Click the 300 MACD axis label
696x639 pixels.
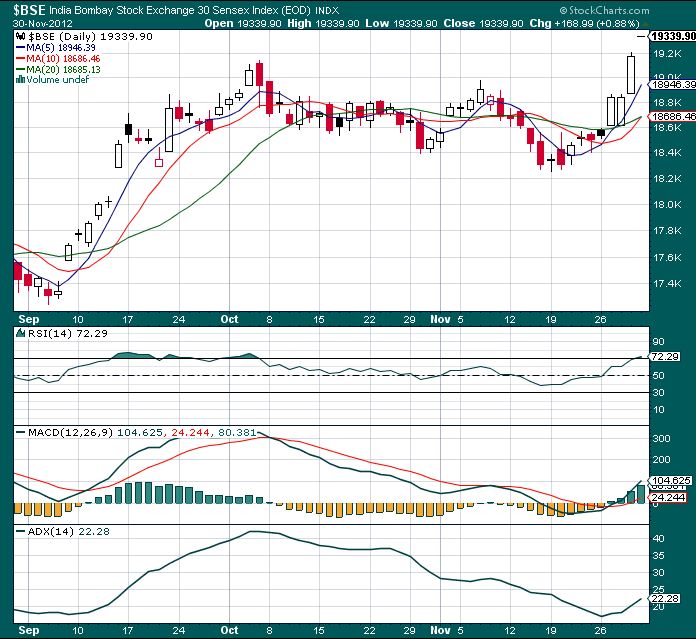tap(661, 438)
